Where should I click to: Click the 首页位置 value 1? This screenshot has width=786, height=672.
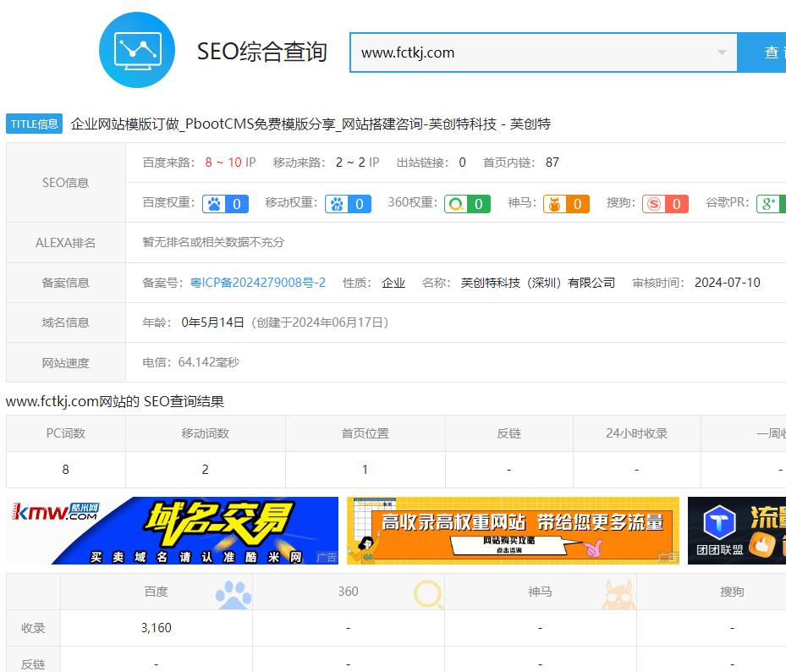click(365, 470)
